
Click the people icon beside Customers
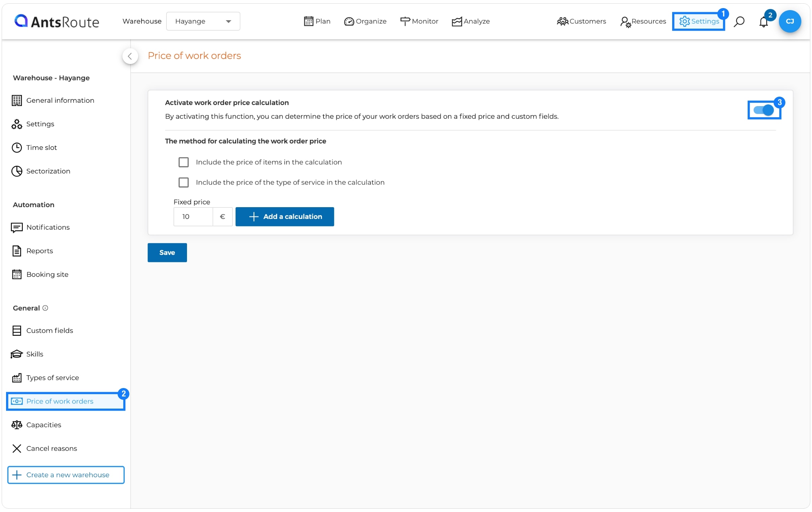point(562,22)
